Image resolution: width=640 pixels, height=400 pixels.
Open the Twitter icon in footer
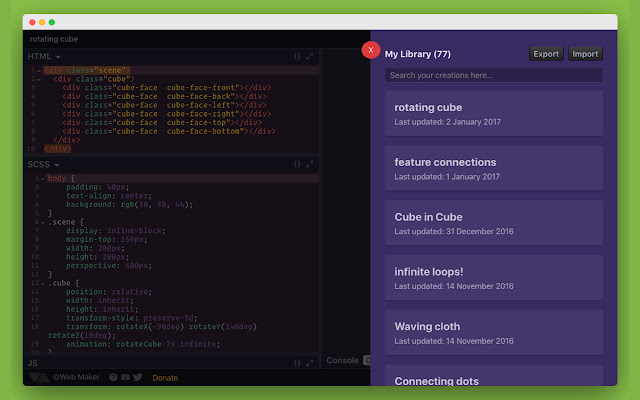click(137, 378)
